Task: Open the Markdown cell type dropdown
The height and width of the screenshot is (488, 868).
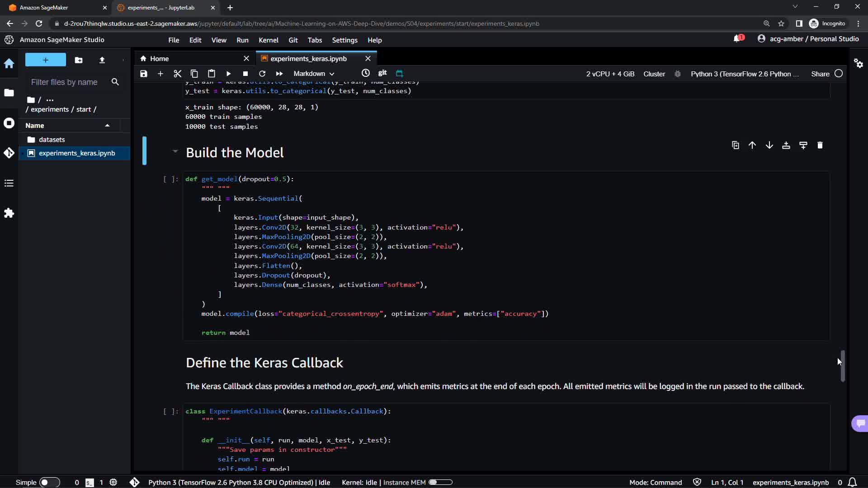Action: (314, 74)
